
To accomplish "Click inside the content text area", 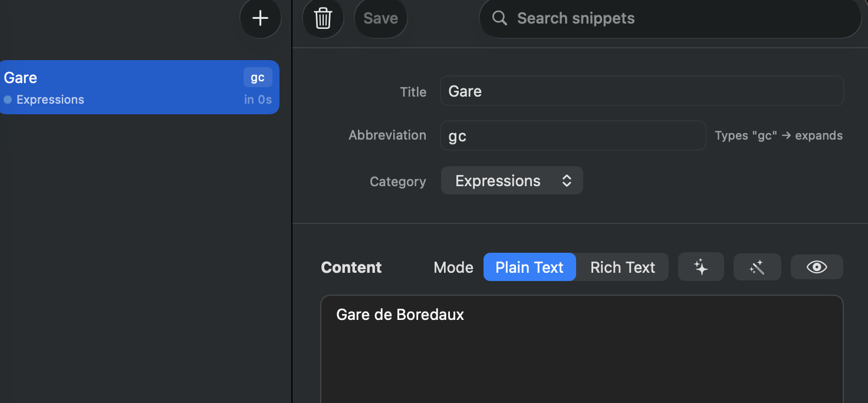I will (x=582, y=349).
